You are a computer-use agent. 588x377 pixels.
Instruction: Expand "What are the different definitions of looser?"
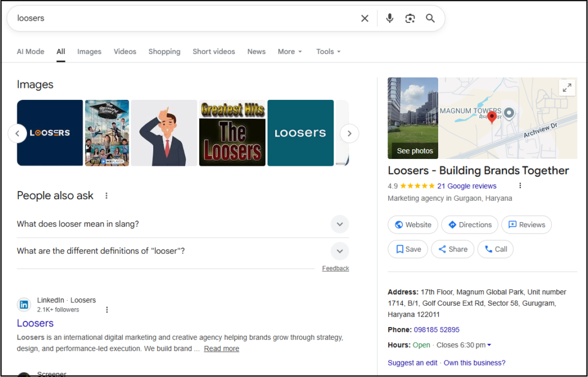point(339,251)
